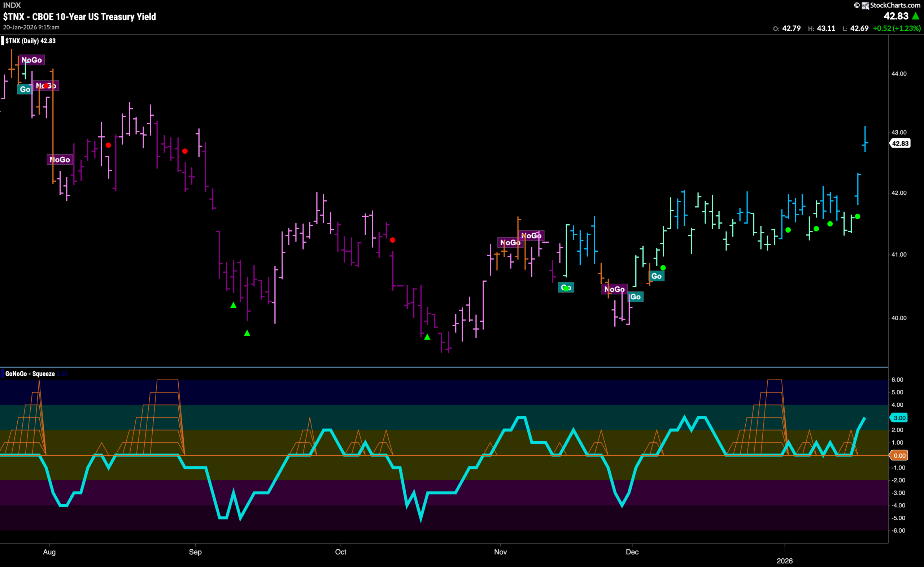This screenshot has height=567, width=924.
Task: Click the 20-Jan-2026 9:15am timestamp
Action: [x=31, y=27]
